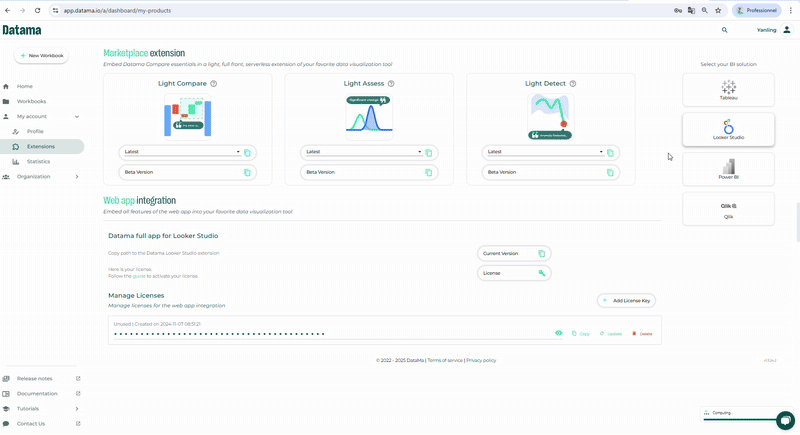Copy Light Assess Beta Version link
The image size is (800, 435).
click(429, 172)
